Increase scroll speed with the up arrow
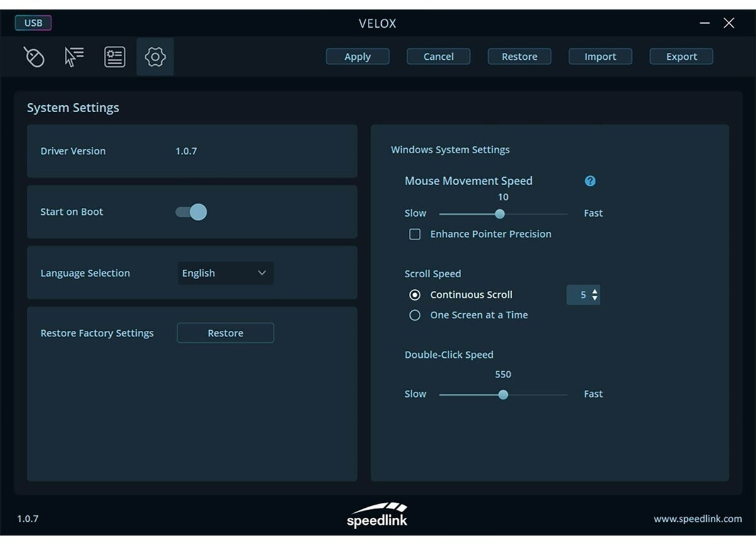This screenshot has height=545, width=756. [595, 291]
